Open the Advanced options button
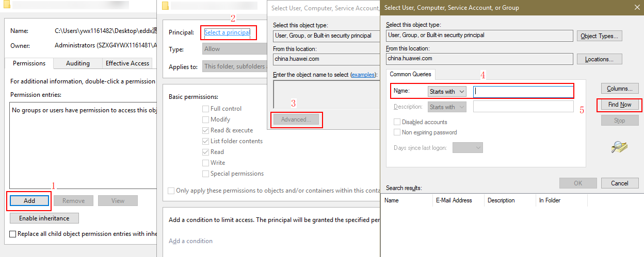 pyautogui.click(x=296, y=119)
